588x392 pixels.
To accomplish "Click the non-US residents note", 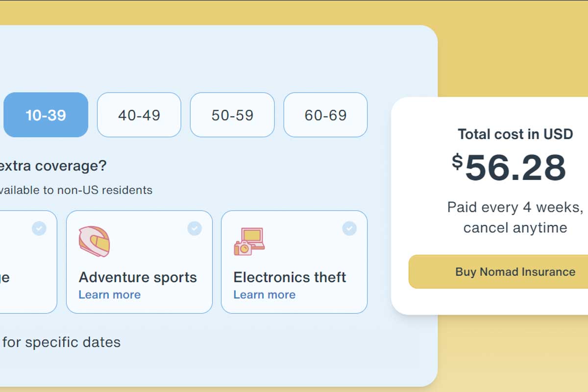I will coord(76,190).
